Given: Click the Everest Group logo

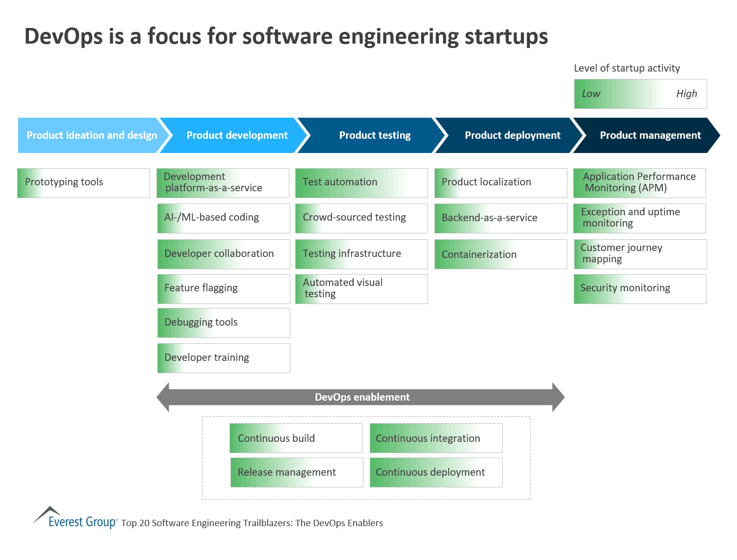Looking at the screenshot, I should [75, 518].
